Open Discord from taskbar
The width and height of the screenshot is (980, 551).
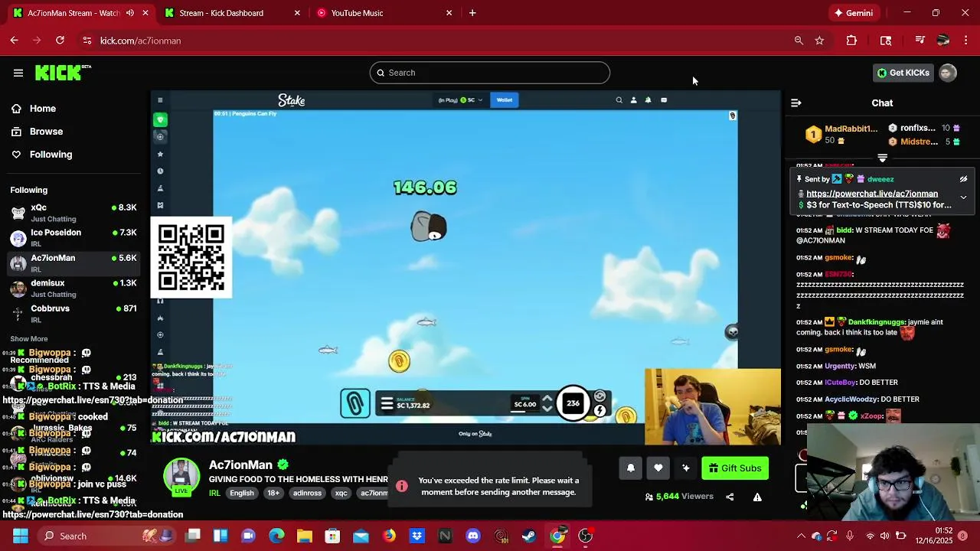pyautogui.click(x=473, y=536)
